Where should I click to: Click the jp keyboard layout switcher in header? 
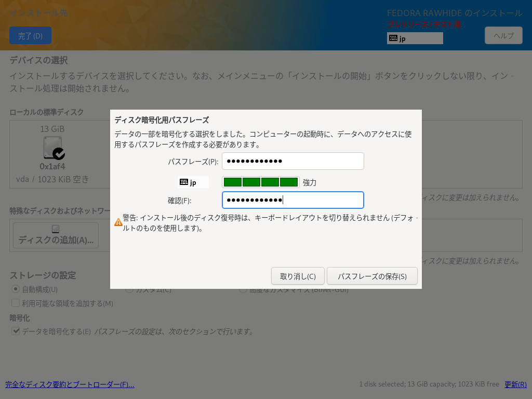[415, 38]
